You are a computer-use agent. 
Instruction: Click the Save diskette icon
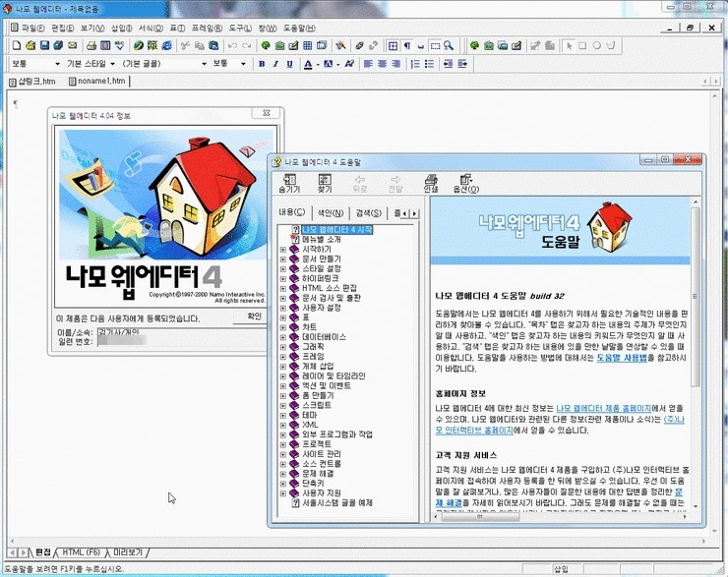44,45
